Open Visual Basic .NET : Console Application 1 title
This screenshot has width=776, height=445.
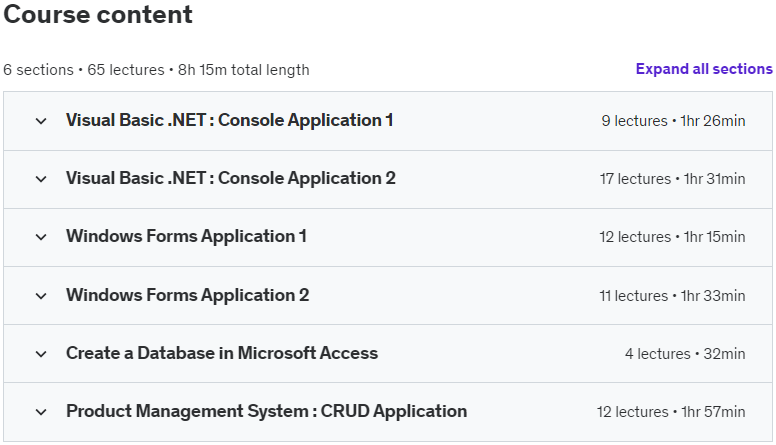230,120
